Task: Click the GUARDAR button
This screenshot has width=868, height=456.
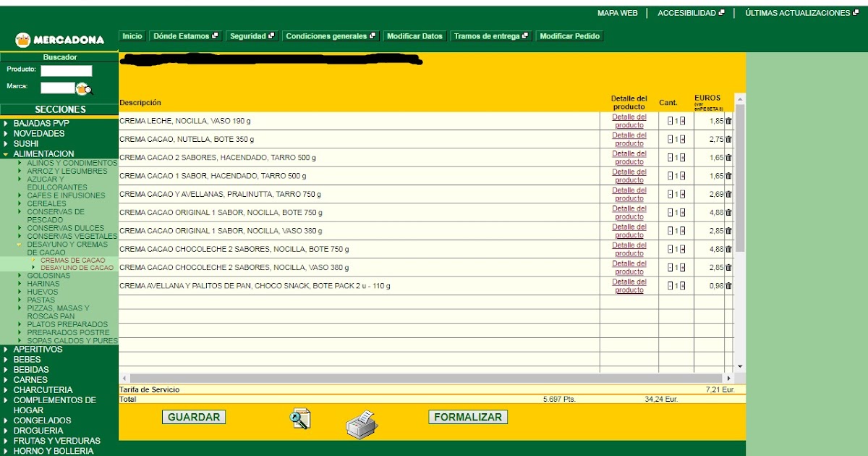Action: pyautogui.click(x=194, y=417)
